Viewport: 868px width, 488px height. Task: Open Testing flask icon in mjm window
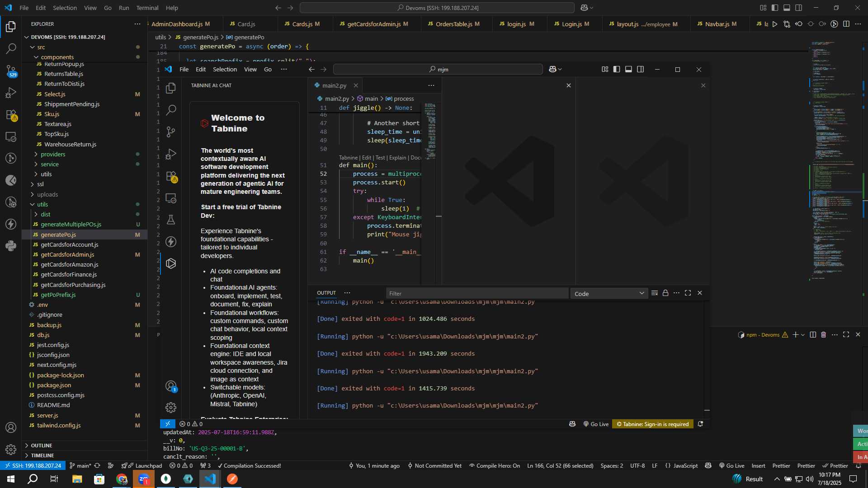click(171, 220)
